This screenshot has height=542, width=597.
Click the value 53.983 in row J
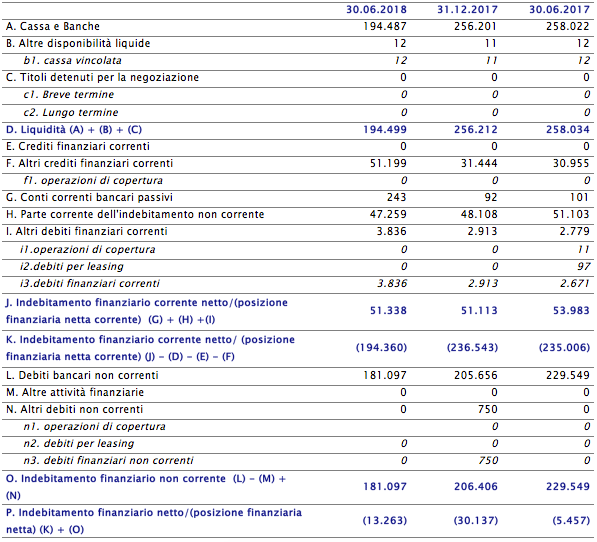click(571, 311)
